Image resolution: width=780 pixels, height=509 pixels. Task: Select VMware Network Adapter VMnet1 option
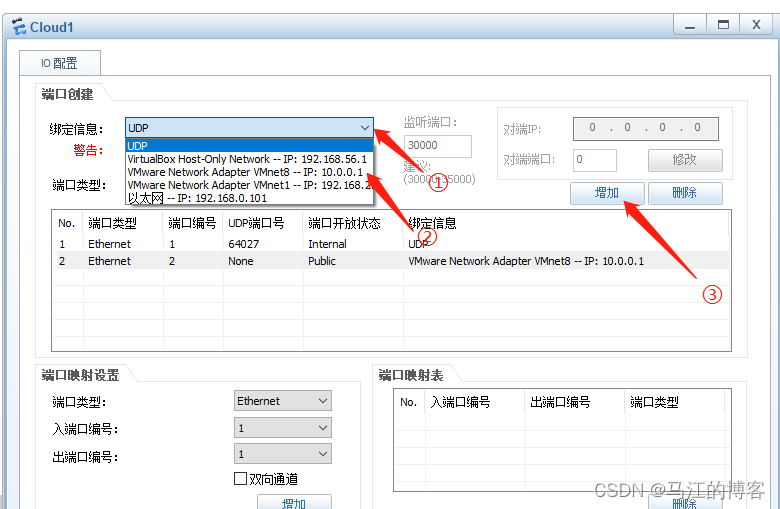(x=249, y=185)
